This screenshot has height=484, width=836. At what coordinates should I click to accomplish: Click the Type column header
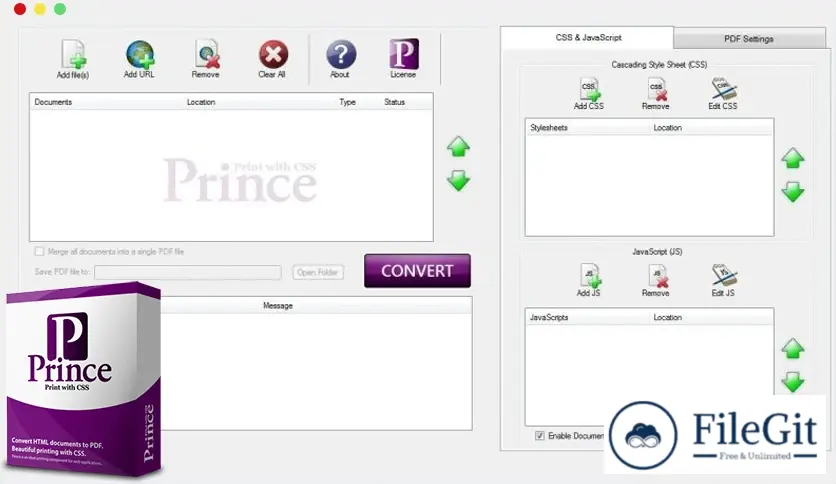click(348, 102)
